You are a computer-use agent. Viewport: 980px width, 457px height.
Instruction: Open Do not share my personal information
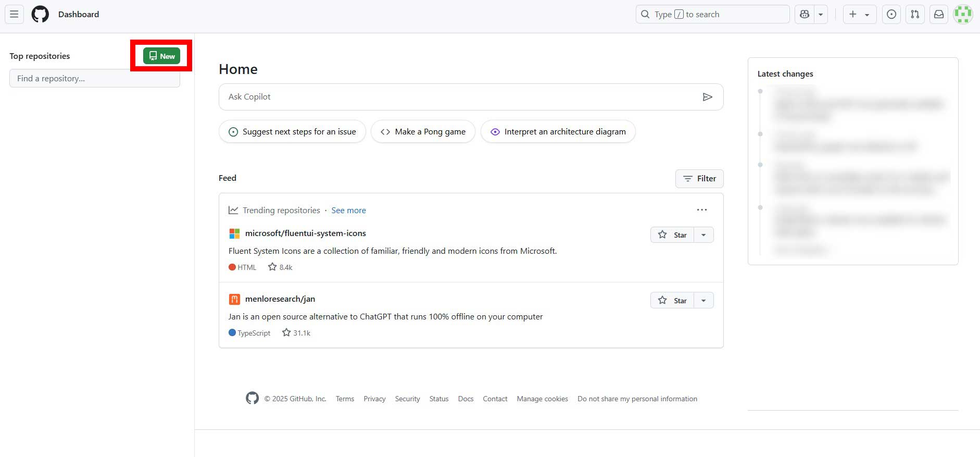637,399
